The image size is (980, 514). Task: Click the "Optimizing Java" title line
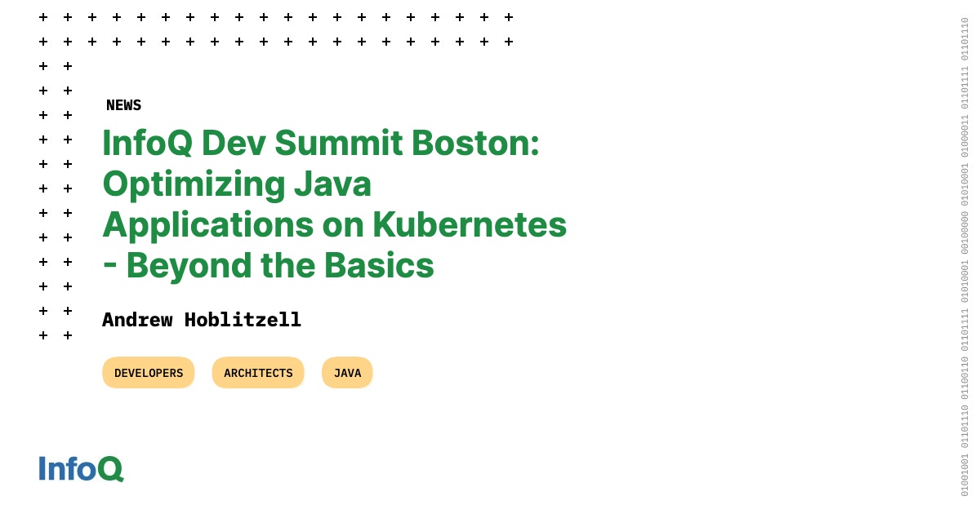point(237,184)
